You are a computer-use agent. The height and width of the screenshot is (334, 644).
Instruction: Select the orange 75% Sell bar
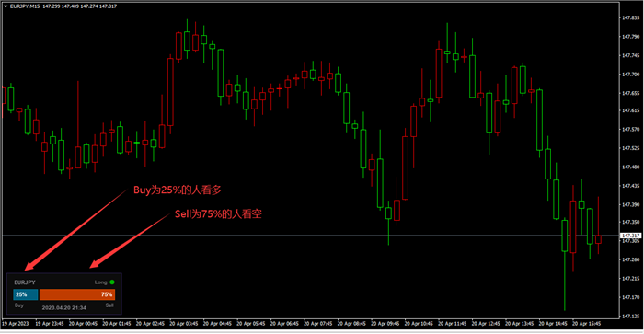coord(77,294)
